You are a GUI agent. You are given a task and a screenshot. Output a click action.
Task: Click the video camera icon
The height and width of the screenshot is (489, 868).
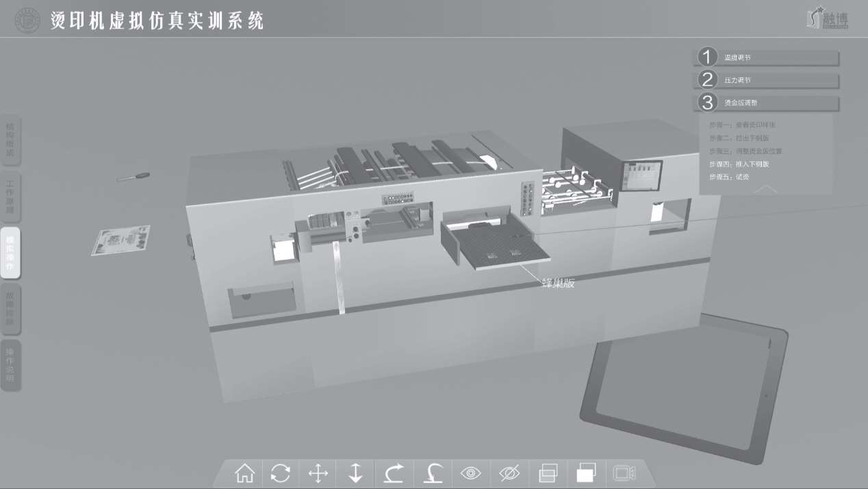coord(624,473)
